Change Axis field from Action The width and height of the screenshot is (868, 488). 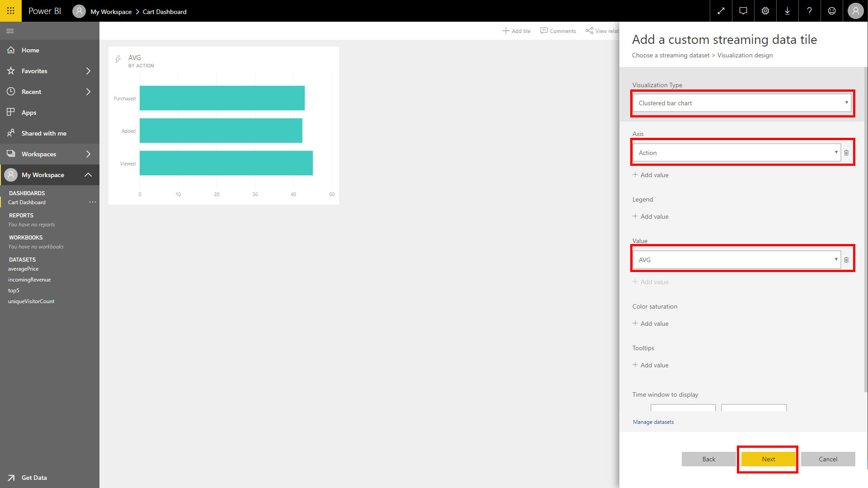click(736, 153)
